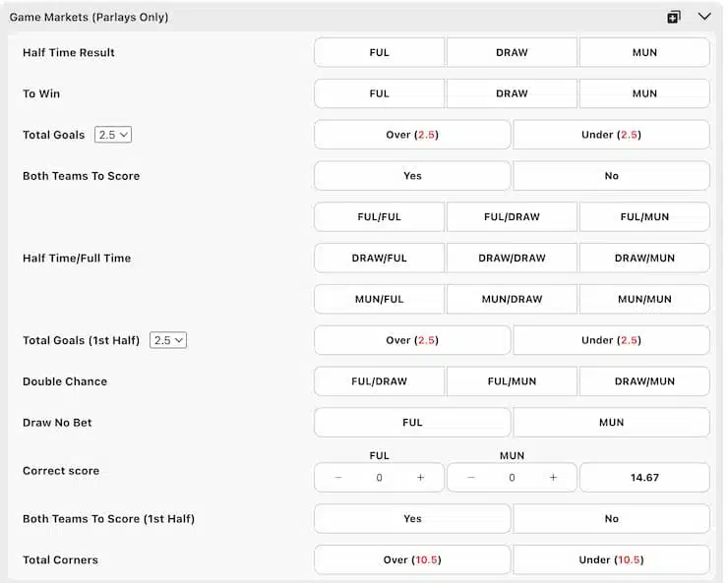The image size is (728, 583).
Task: Click the Half Time Result label
Action: tap(69, 52)
